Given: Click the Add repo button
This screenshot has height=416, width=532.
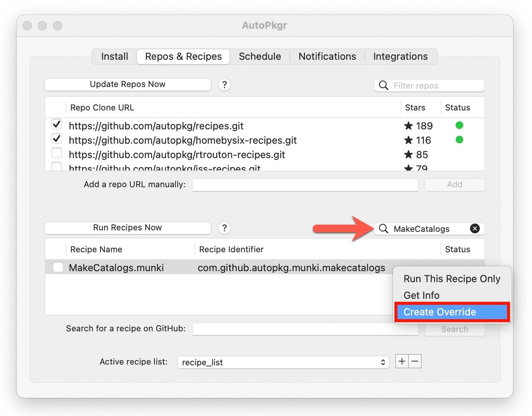Looking at the screenshot, I should point(455,185).
